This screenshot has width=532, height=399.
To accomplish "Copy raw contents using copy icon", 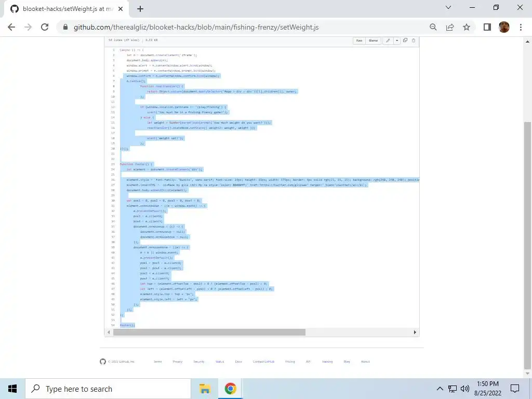I will [405, 40].
